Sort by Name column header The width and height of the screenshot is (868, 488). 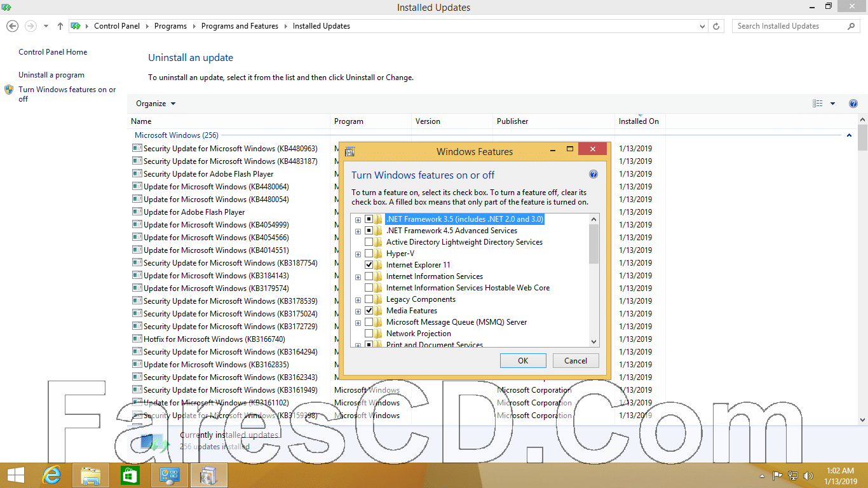pos(229,121)
